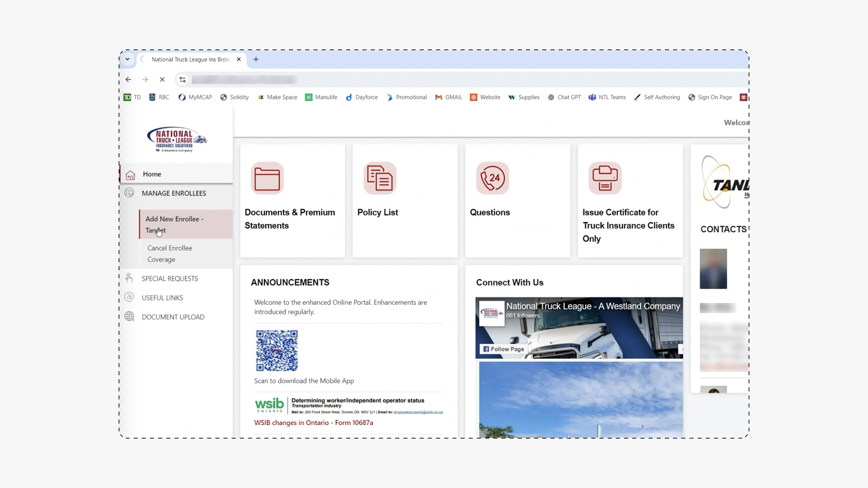Screen dimensions: 868x488
Task: Open the Questions card title
Action: click(x=490, y=212)
